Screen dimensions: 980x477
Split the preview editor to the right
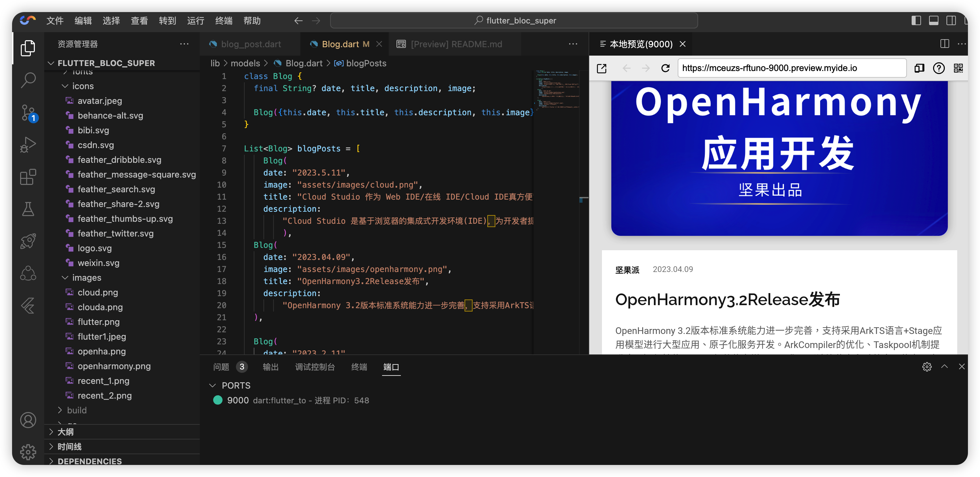(x=944, y=44)
